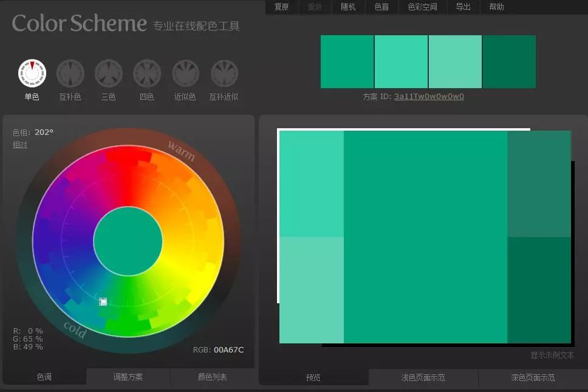Open the 复原 undo menu item
Screen dimensions: 588x392
tap(282, 7)
